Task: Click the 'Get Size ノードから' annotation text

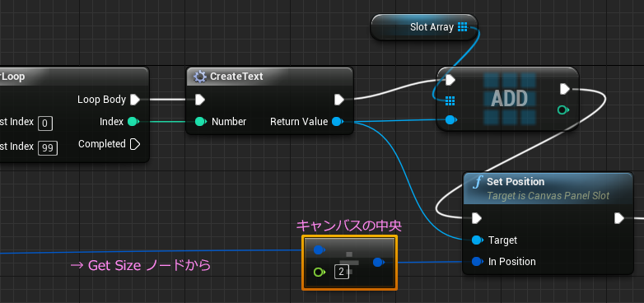Action: pyautogui.click(x=141, y=266)
